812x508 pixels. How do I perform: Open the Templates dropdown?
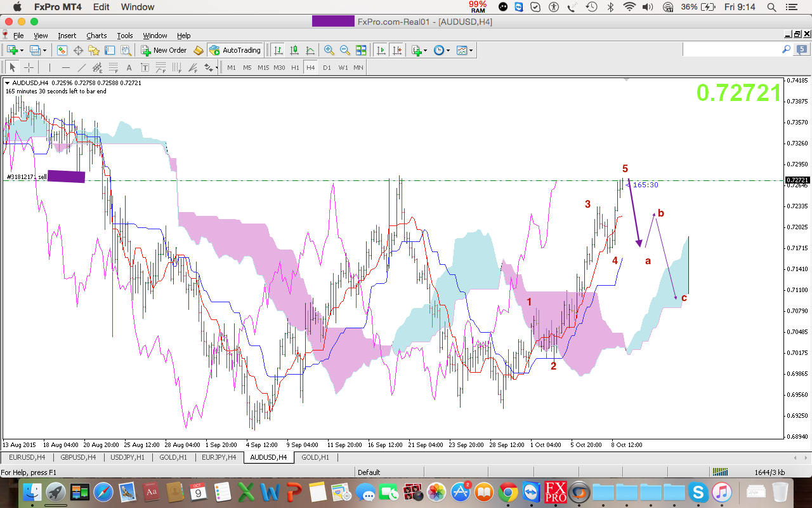click(x=464, y=50)
